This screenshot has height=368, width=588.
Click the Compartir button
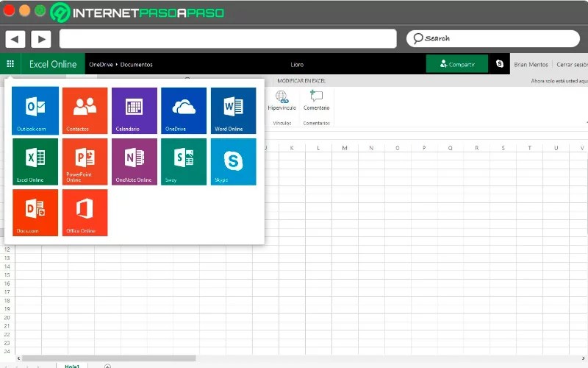[457, 64]
